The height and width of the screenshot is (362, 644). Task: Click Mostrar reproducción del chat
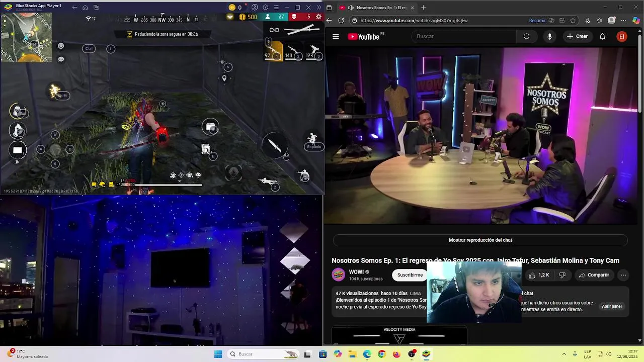480,240
